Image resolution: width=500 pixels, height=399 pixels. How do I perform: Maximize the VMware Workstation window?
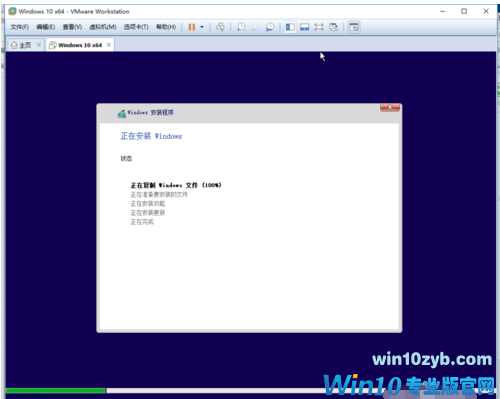[464, 11]
